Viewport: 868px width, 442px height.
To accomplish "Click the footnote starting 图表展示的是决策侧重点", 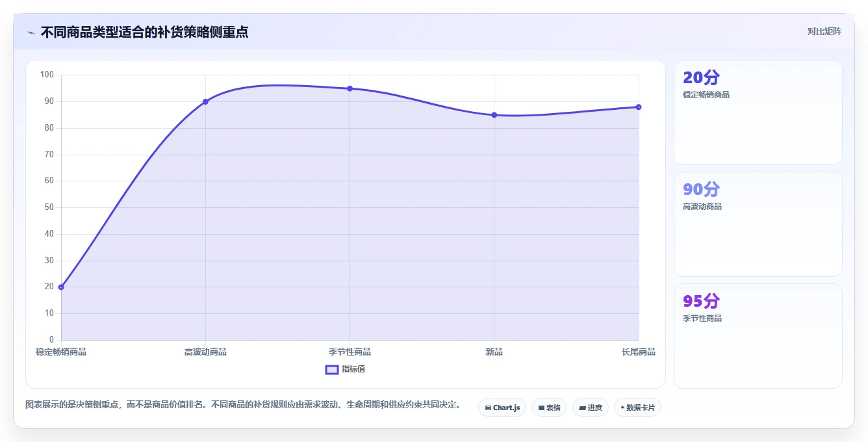I will click(243, 404).
